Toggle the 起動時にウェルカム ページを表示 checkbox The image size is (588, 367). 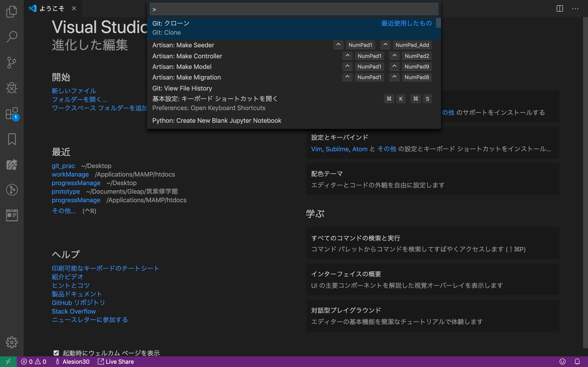coord(56,353)
